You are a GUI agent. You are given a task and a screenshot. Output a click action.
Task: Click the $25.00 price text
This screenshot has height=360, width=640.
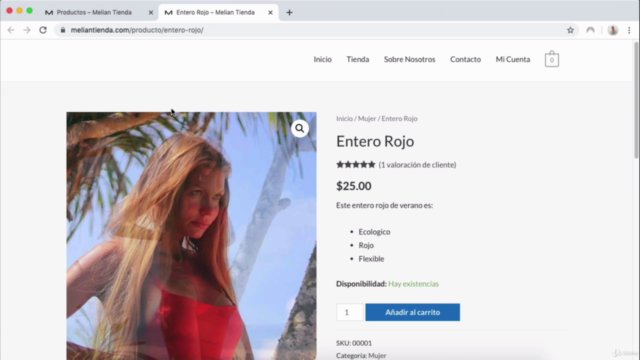(354, 186)
